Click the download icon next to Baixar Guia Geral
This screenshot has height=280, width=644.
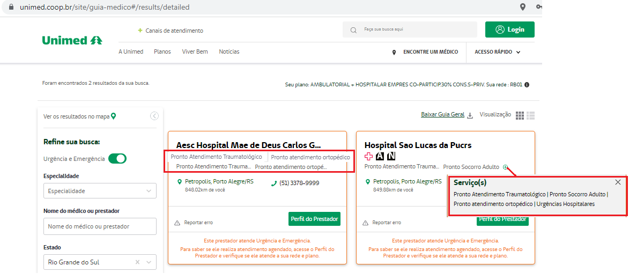(x=470, y=115)
